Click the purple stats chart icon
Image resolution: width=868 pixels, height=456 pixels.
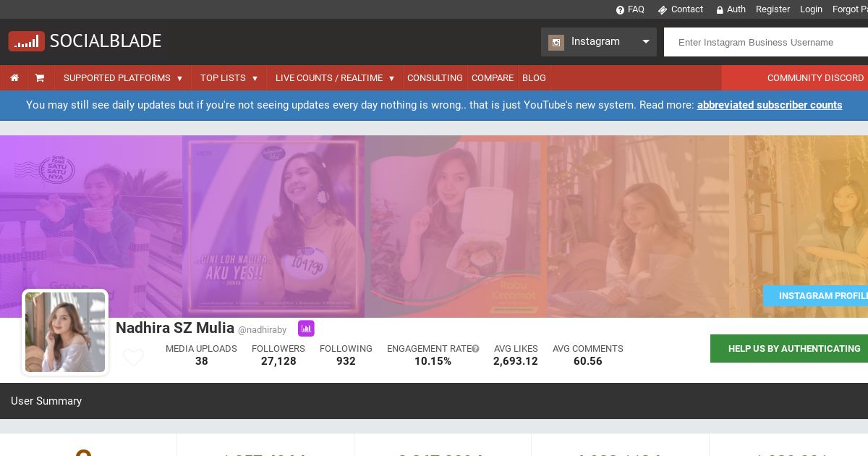pos(306,329)
